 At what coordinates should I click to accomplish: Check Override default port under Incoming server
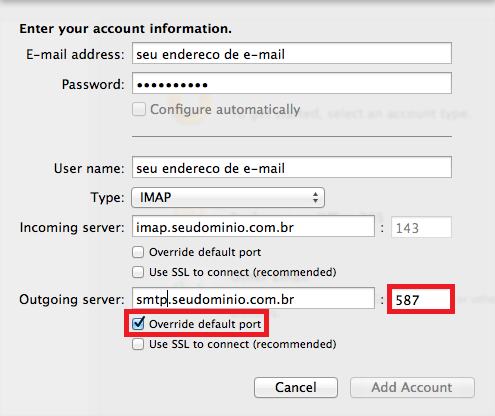[x=138, y=252]
